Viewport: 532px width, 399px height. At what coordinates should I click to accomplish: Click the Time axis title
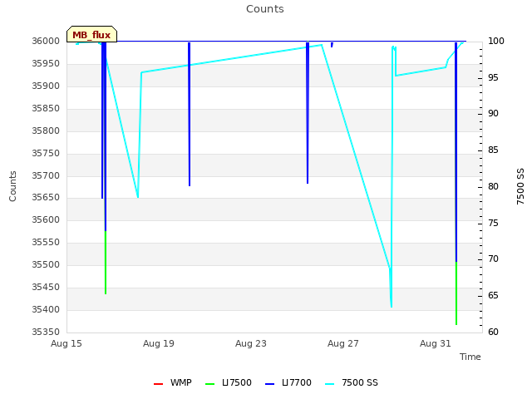tap(470, 357)
